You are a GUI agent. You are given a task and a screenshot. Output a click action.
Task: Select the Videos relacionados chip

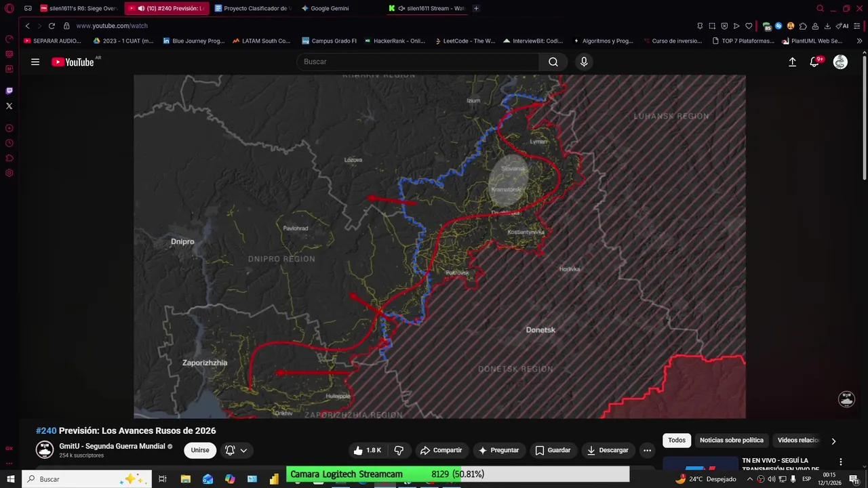(x=799, y=441)
